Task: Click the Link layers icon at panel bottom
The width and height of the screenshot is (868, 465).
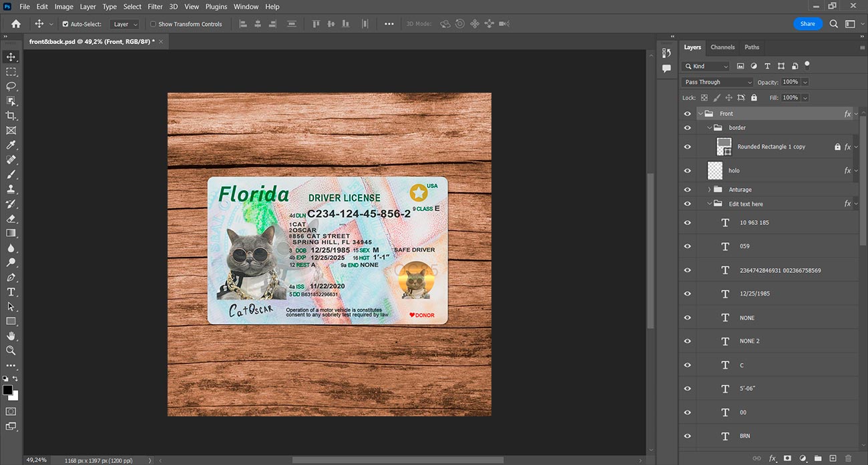Action: [756, 458]
